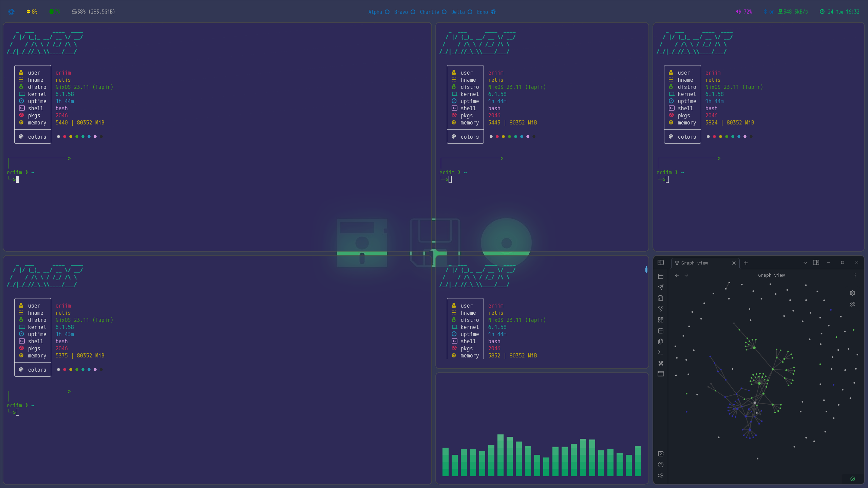Open the graph view ribbon icon
The image size is (868, 488).
click(x=660, y=309)
